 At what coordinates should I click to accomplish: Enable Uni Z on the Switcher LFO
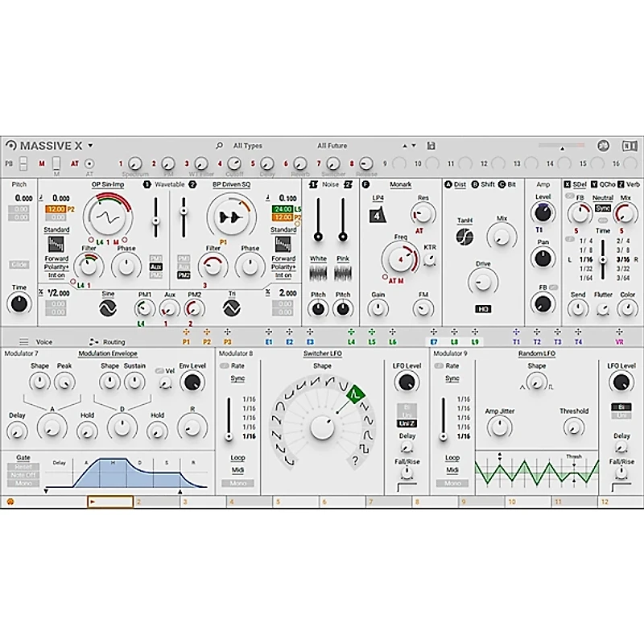pos(407,422)
